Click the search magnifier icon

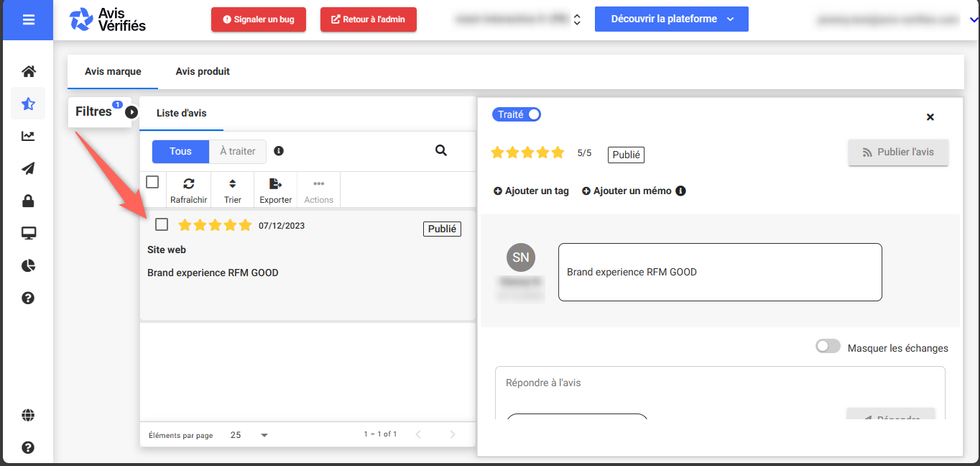tap(441, 150)
